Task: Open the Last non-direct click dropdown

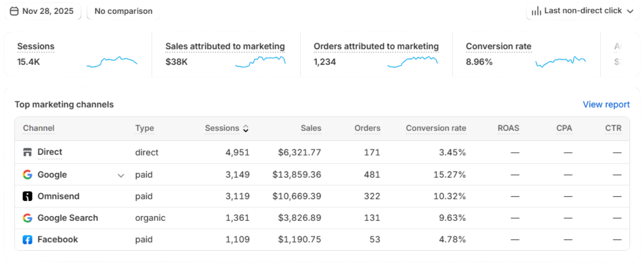Action: pos(583,11)
